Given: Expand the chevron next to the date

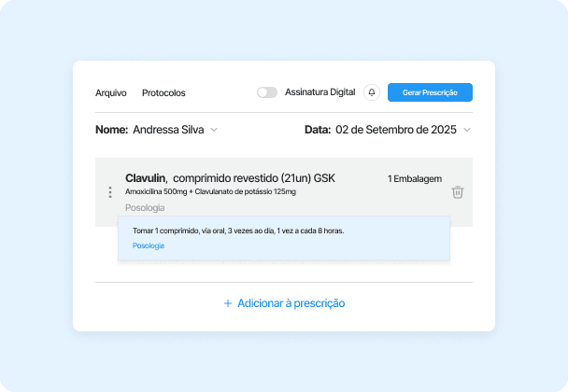Looking at the screenshot, I should pos(467,130).
